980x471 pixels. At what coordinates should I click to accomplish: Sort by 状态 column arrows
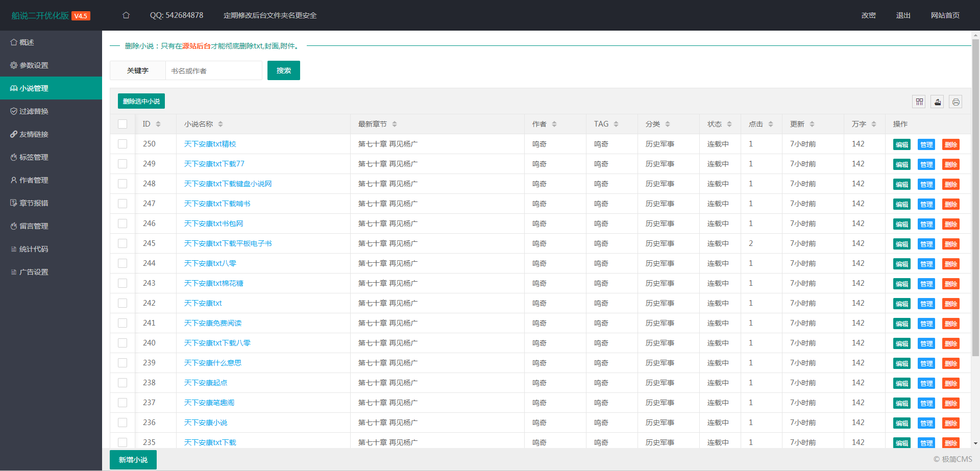point(729,124)
